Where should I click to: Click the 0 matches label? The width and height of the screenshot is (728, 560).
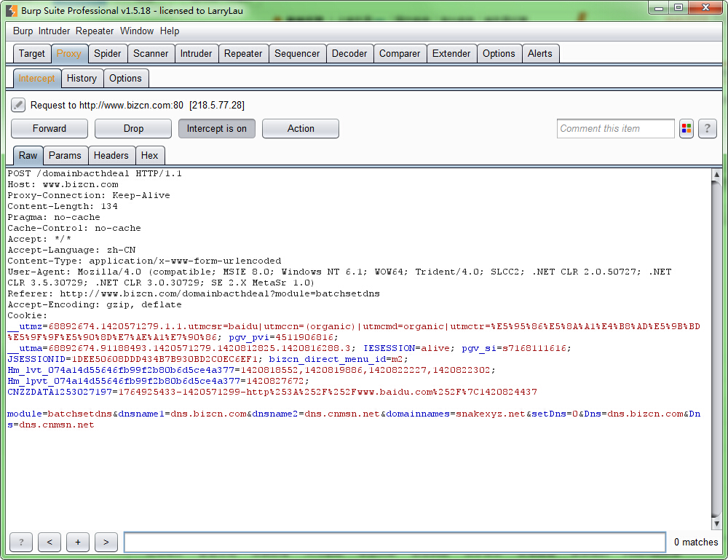(695, 542)
